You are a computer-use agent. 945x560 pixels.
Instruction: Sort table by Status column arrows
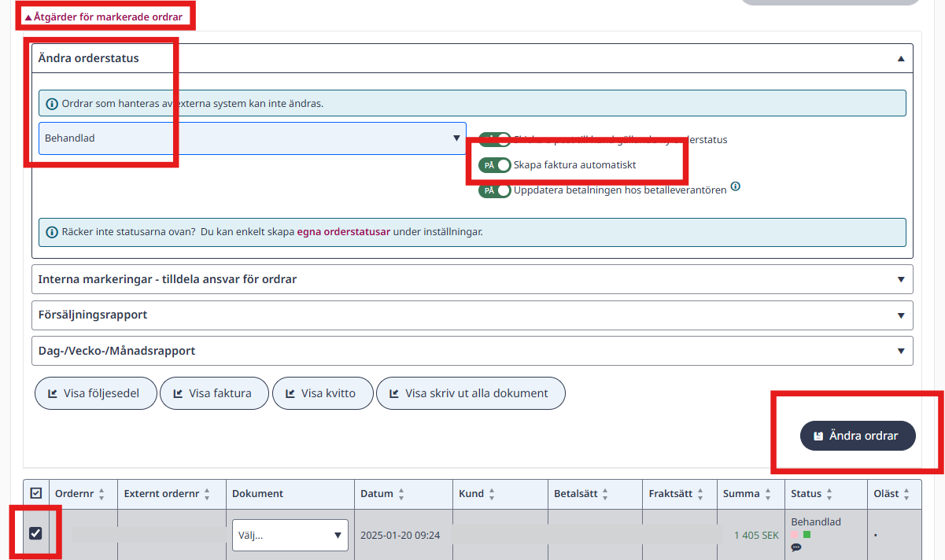(829, 494)
